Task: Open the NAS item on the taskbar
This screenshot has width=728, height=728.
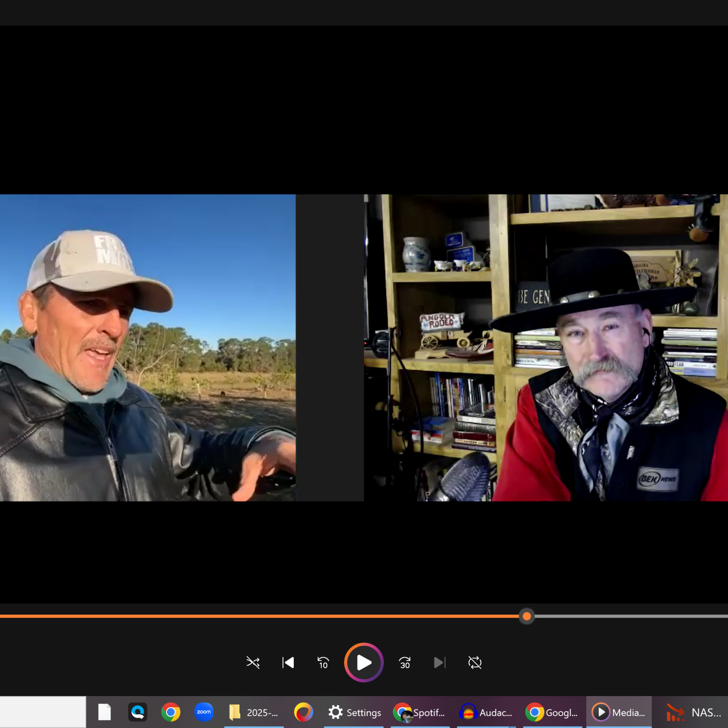Action: click(693, 712)
